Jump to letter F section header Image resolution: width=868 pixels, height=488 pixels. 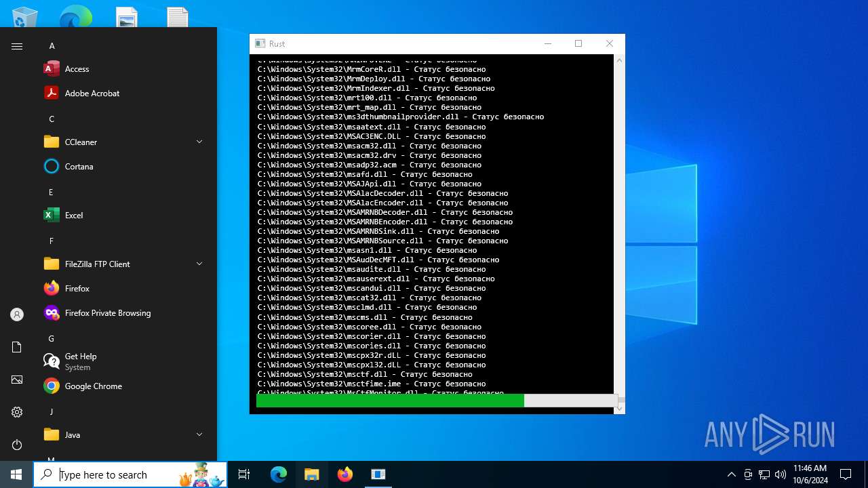pos(51,241)
